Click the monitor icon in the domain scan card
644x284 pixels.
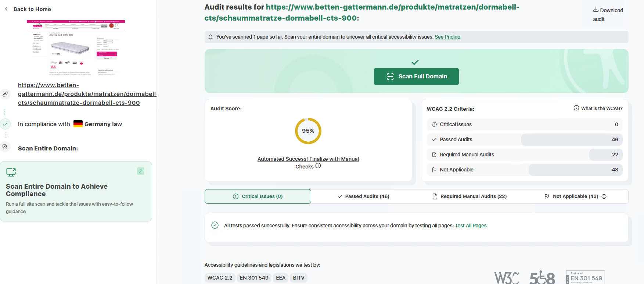(11, 172)
